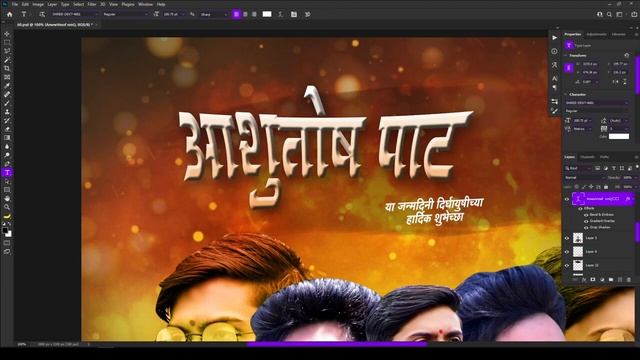640x360 pixels.
Task: Open Properties panel font family dropdown
Action: pos(597,103)
